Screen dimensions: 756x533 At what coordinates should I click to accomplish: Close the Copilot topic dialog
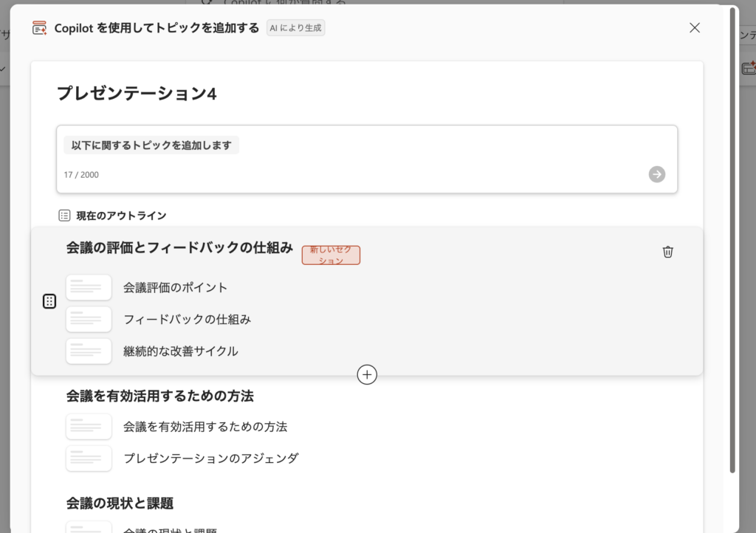click(x=694, y=28)
